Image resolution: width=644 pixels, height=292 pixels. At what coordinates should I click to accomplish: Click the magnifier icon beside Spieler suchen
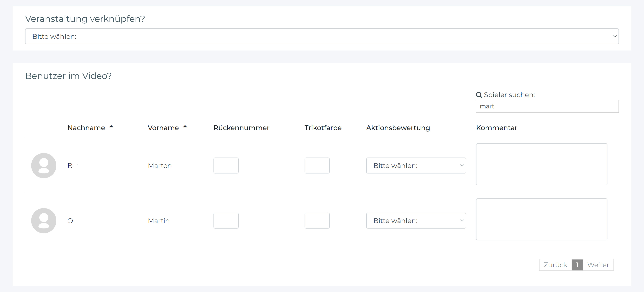pos(479,95)
